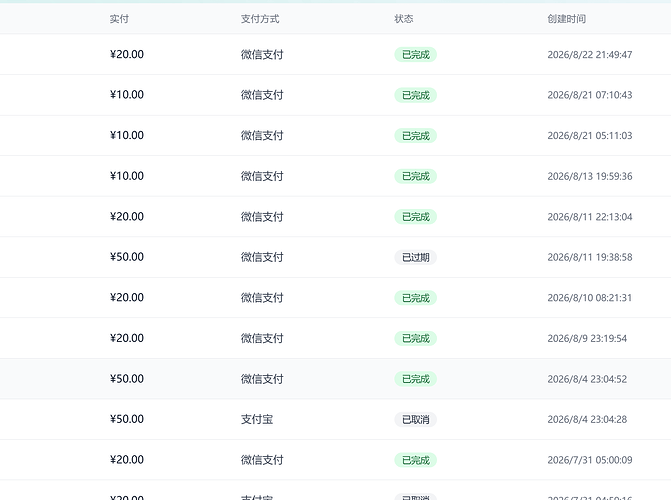The image size is (671, 500).
Task: Click ¥20.00 amount on 2026/8/9 order
Action: pos(127,338)
